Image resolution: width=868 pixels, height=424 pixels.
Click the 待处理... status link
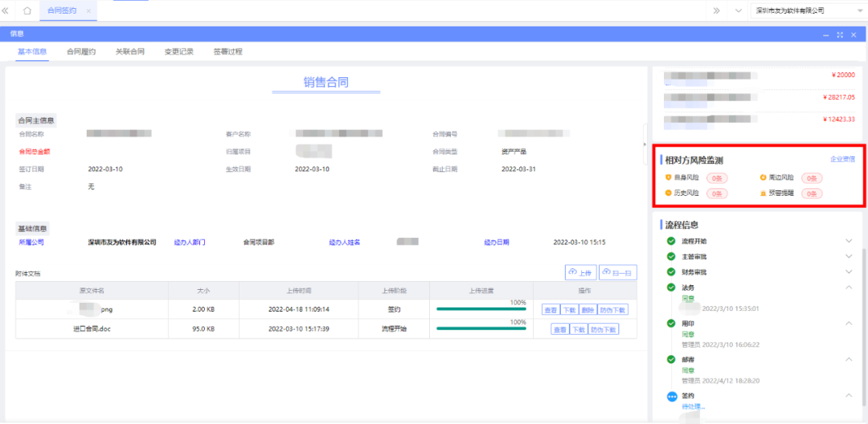pyautogui.click(x=694, y=406)
